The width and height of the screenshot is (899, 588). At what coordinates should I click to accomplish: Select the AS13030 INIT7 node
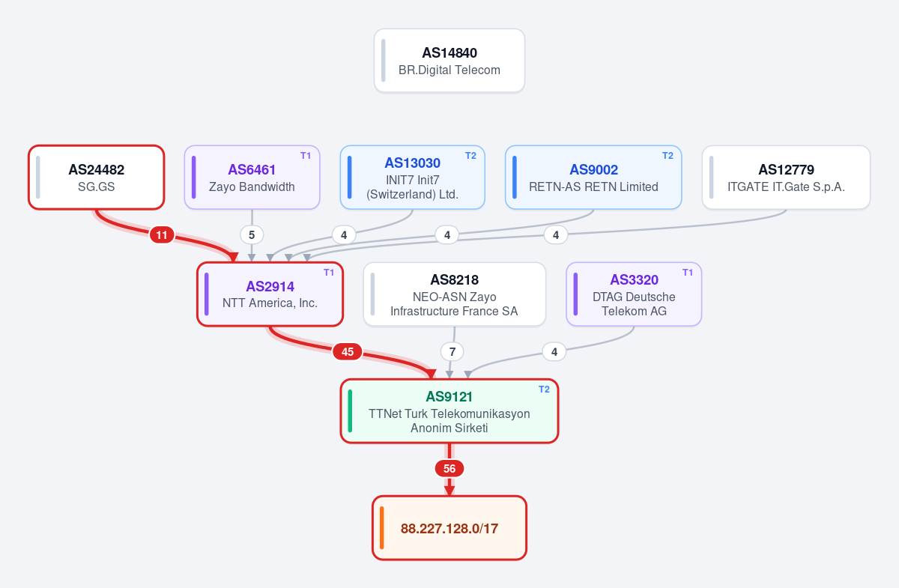[x=413, y=178]
